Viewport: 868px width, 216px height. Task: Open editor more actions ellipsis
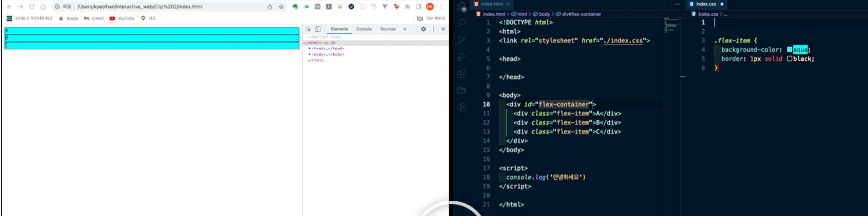point(677,4)
